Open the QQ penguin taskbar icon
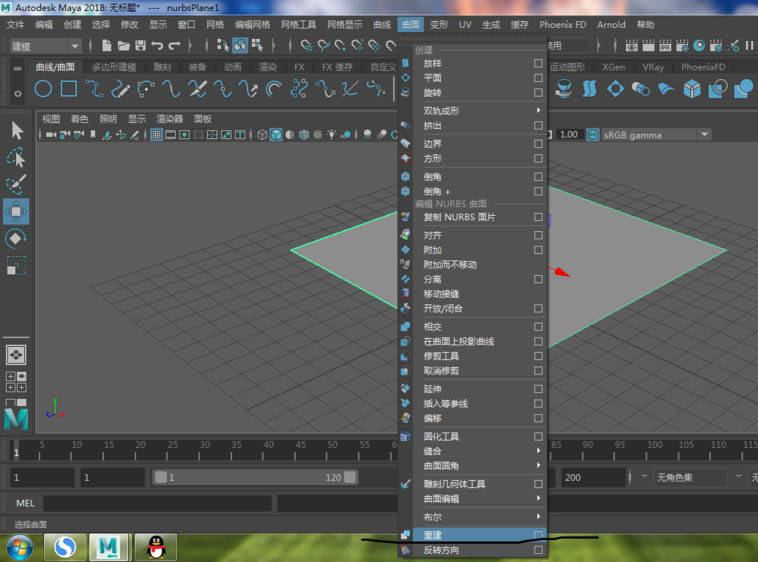 pyautogui.click(x=156, y=546)
